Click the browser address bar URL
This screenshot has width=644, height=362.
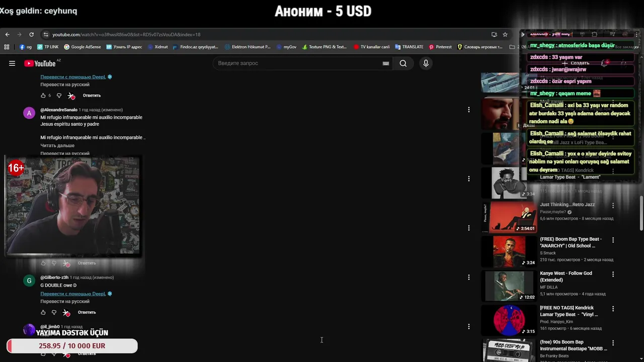[126, 35]
